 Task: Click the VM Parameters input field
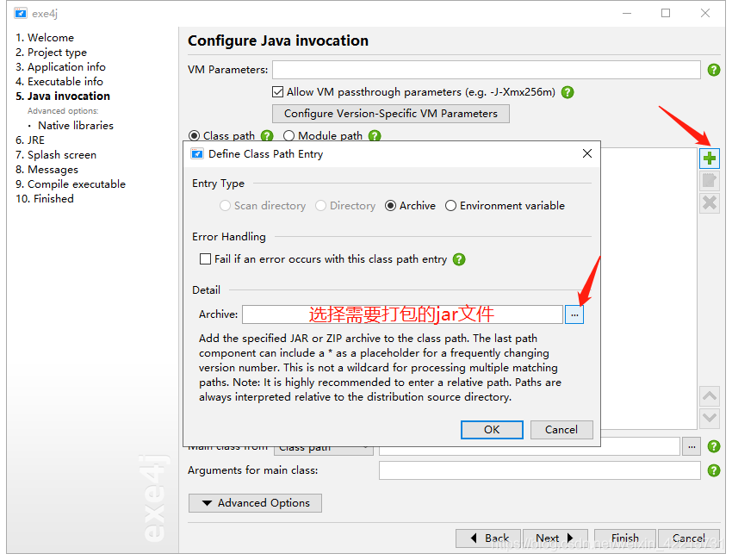click(x=486, y=70)
